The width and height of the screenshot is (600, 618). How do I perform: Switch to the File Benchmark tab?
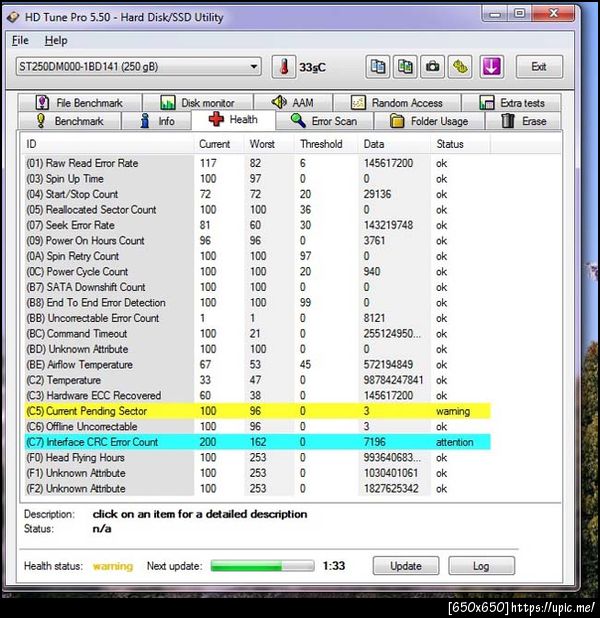[79, 103]
